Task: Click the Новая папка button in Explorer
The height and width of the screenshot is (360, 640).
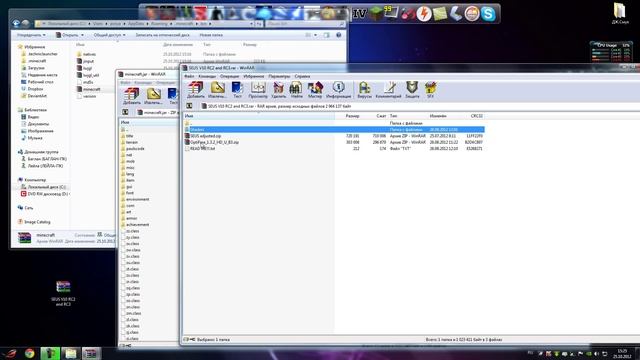Action: click(211, 35)
